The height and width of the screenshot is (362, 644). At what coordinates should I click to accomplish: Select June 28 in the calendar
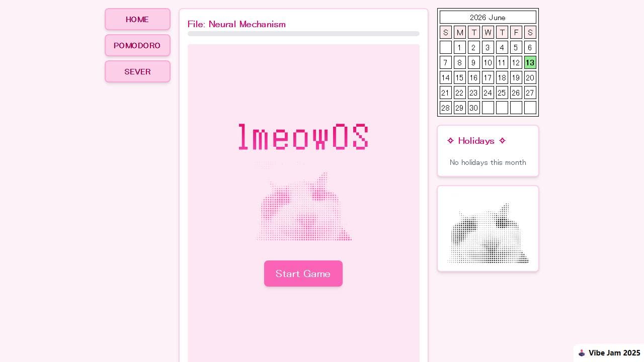pyautogui.click(x=446, y=108)
